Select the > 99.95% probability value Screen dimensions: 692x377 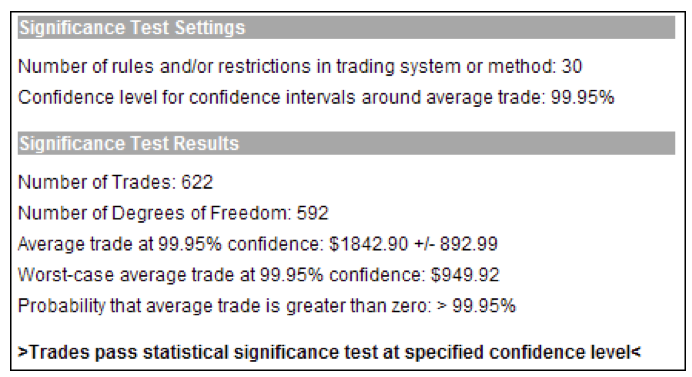476,305
